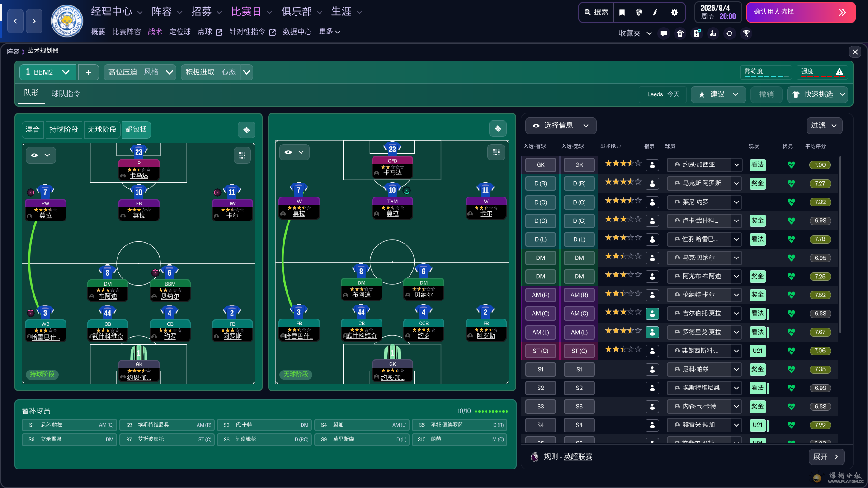
Task: Open the search panel via magnifier icon
Action: [596, 12]
